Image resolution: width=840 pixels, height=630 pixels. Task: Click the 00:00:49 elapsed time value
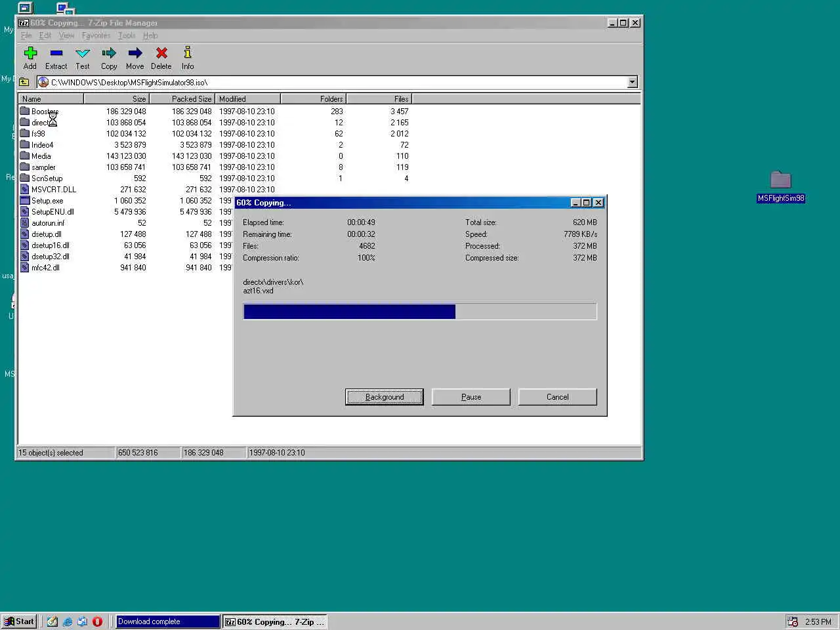361,222
